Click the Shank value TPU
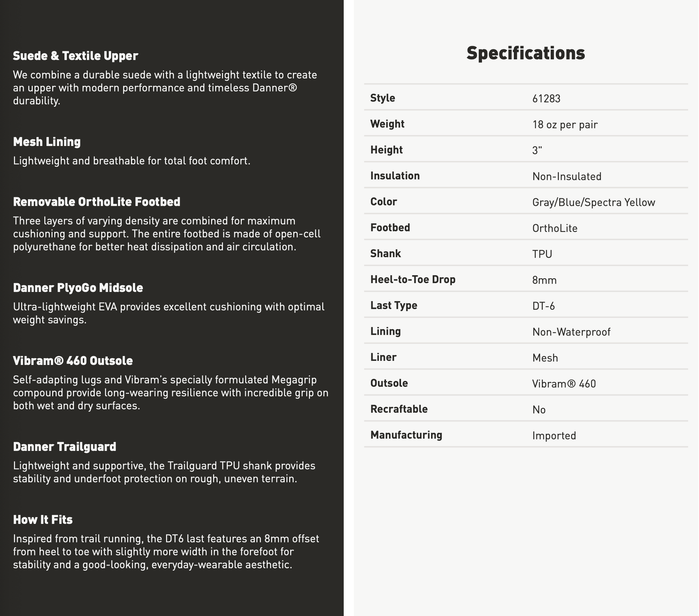The image size is (699, 616). tap(542, 254)
